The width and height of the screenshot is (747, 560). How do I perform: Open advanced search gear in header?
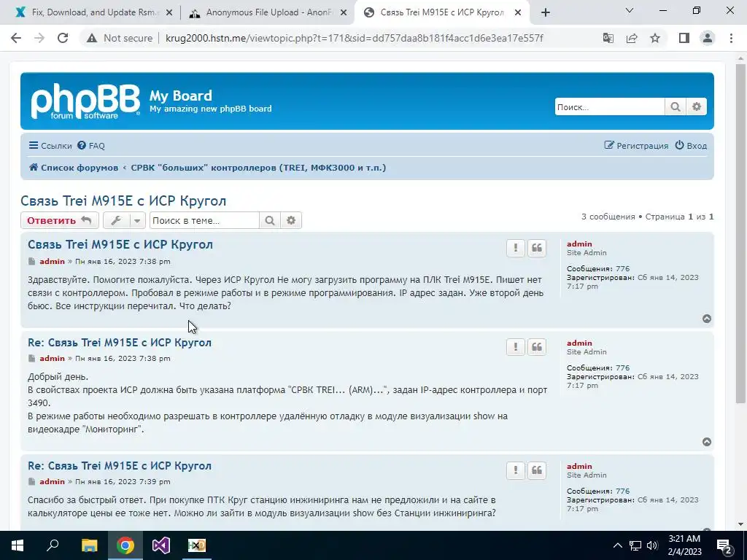(x=697, y=106)
